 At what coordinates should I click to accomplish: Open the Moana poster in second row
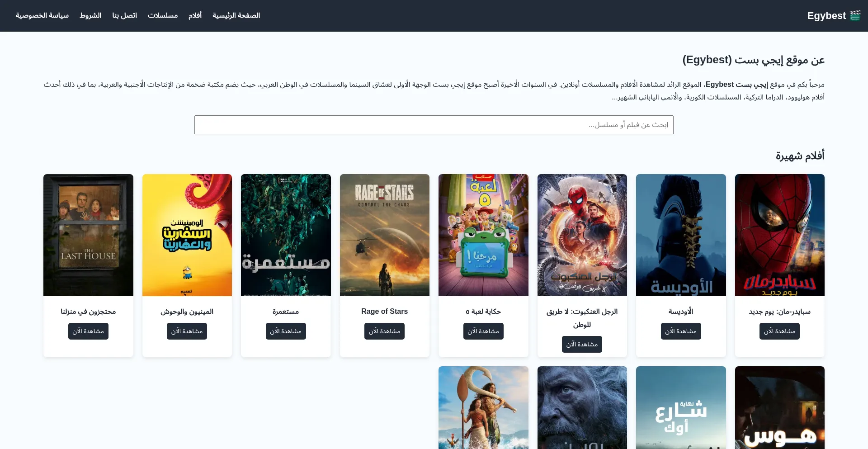483,407
